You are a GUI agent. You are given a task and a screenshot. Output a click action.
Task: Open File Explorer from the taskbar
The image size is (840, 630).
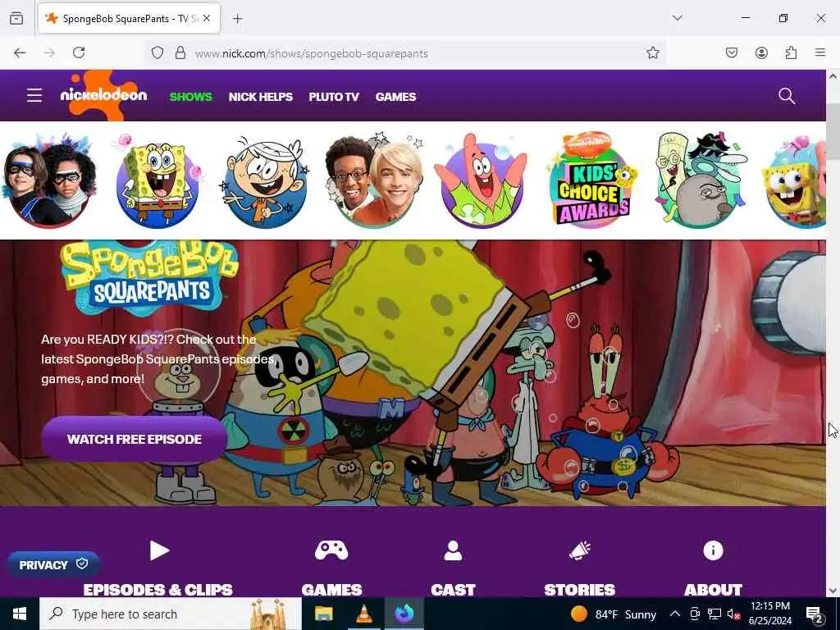(323, 614)
